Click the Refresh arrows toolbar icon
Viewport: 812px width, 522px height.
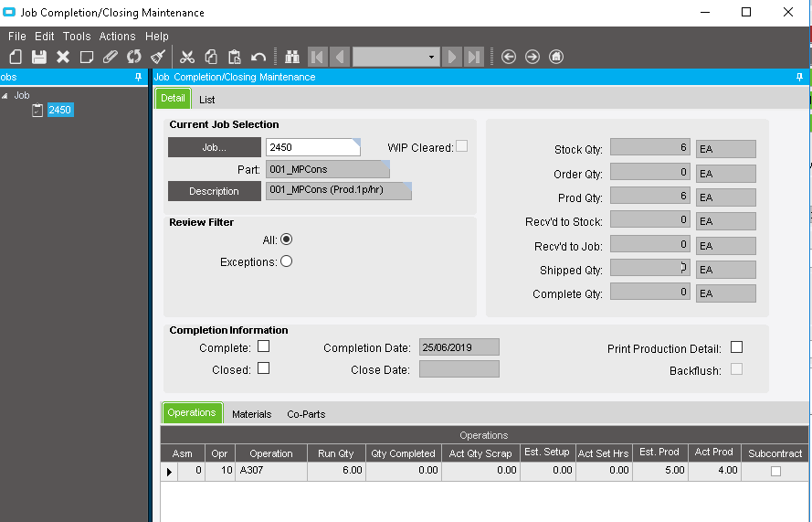tap(134, 57)
